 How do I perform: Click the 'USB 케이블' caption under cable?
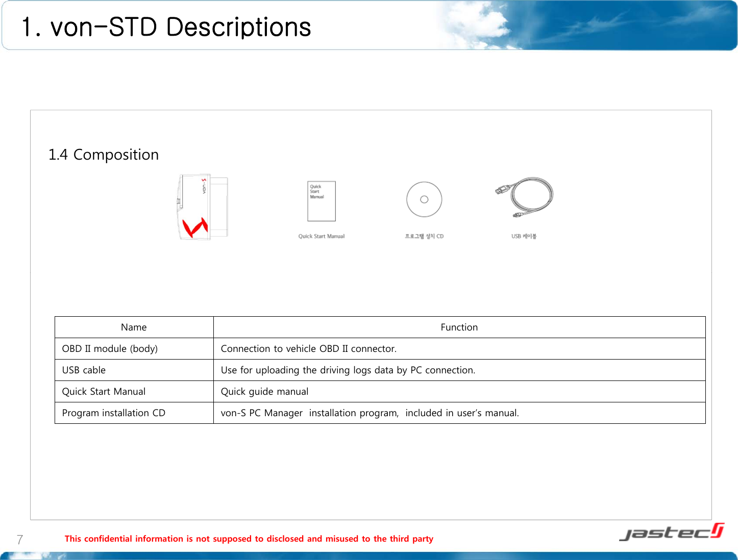point(524,236)
